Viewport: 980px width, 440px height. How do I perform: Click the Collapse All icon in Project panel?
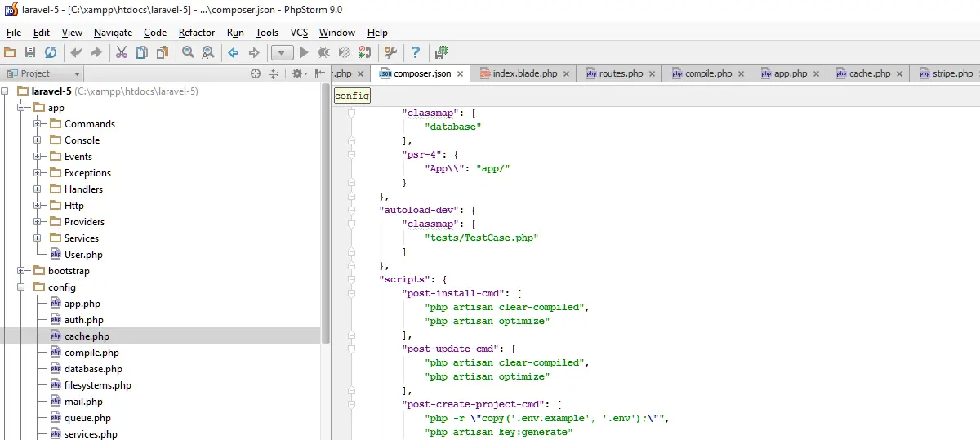[x=273, y=73]
